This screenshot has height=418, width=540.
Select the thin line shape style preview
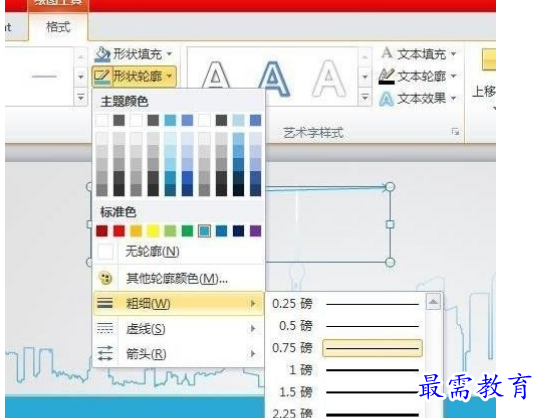point(44,76)
